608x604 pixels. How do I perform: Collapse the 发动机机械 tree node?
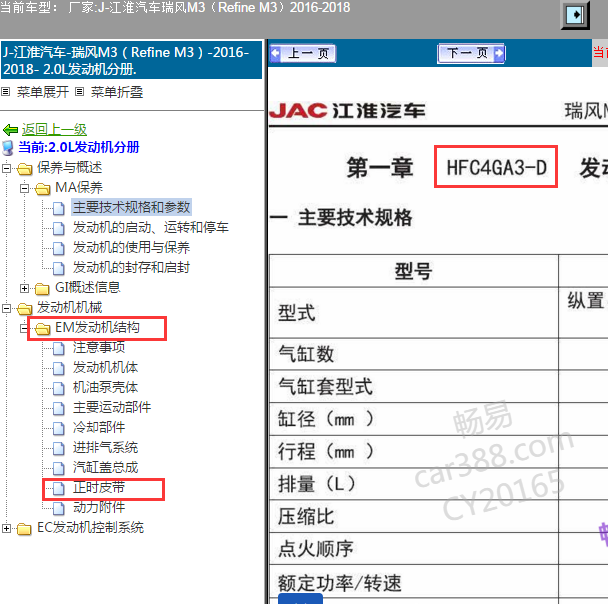(x=6, y=309)
